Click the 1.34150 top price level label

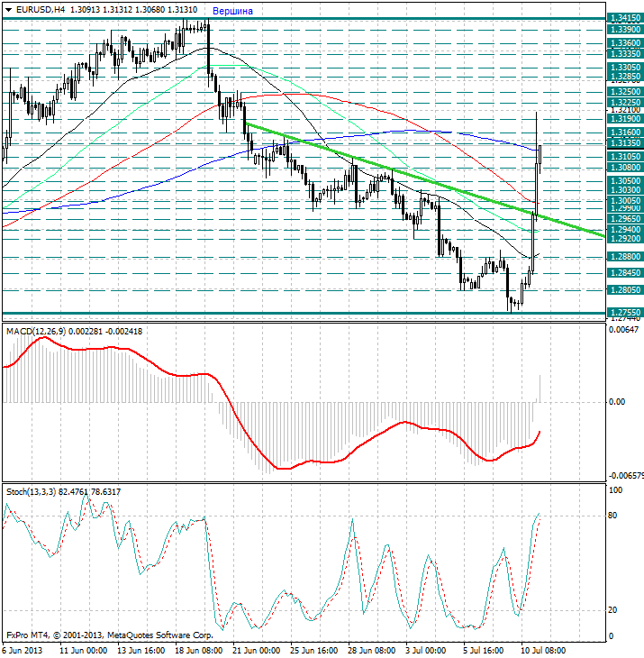point(625,18)
